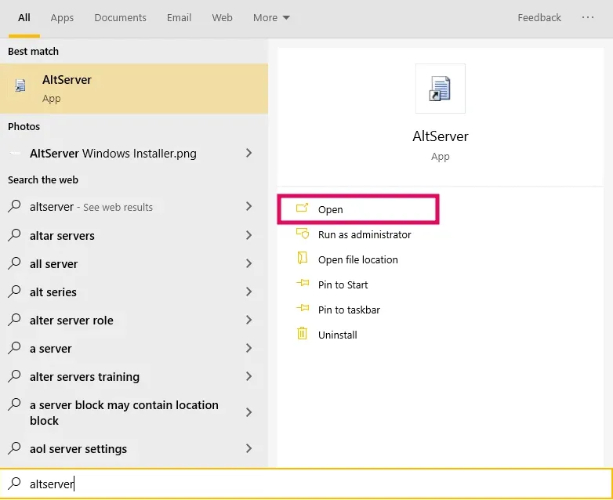Expand arrow for AltServer Windows Installer.png
This screenshot has height=500, width=613.
point(249,153)
